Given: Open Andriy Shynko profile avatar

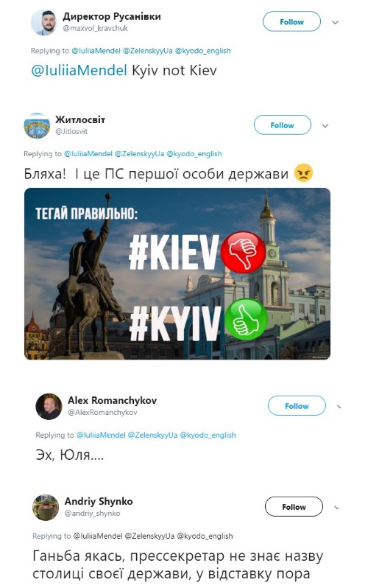Looking at the screenshot, I should point(46,508).
